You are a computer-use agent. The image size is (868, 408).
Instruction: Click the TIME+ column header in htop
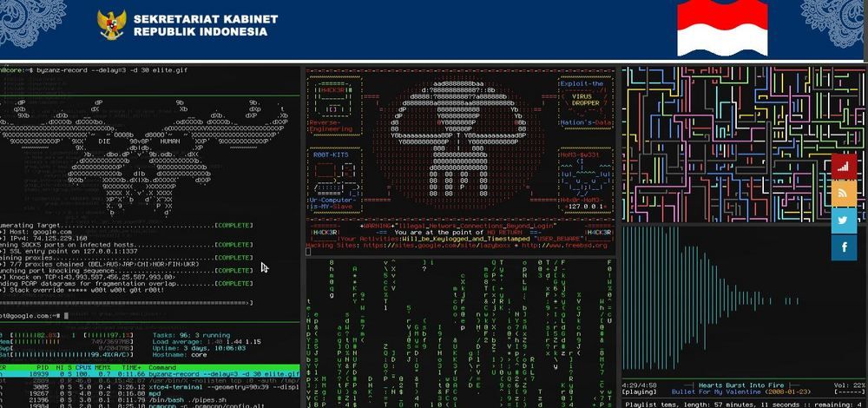132,367
